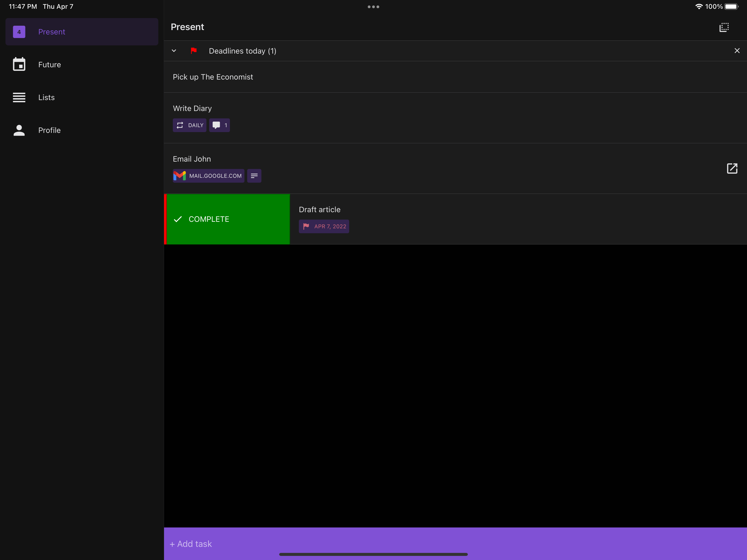This screenshot has height=560, width=747.
Task: Select the Lists icon in the sidebar
Action: [19, 97]
